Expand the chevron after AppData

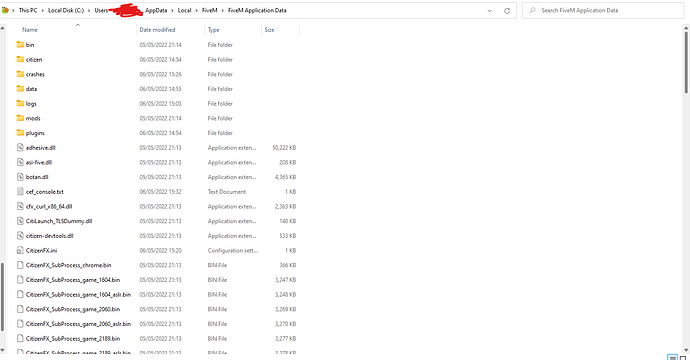(172, 11)
